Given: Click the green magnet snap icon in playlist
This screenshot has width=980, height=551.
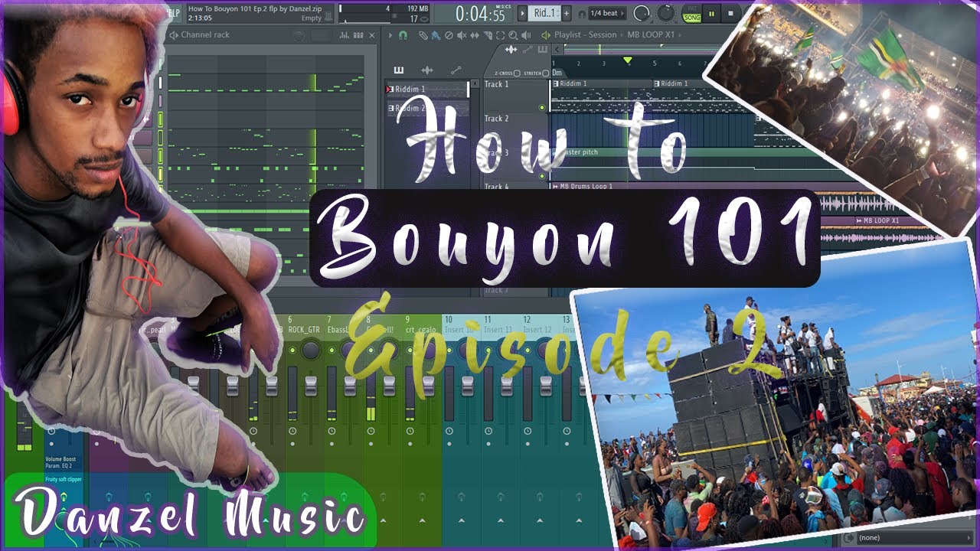Looking at the screenshot, I should [403, 35].
